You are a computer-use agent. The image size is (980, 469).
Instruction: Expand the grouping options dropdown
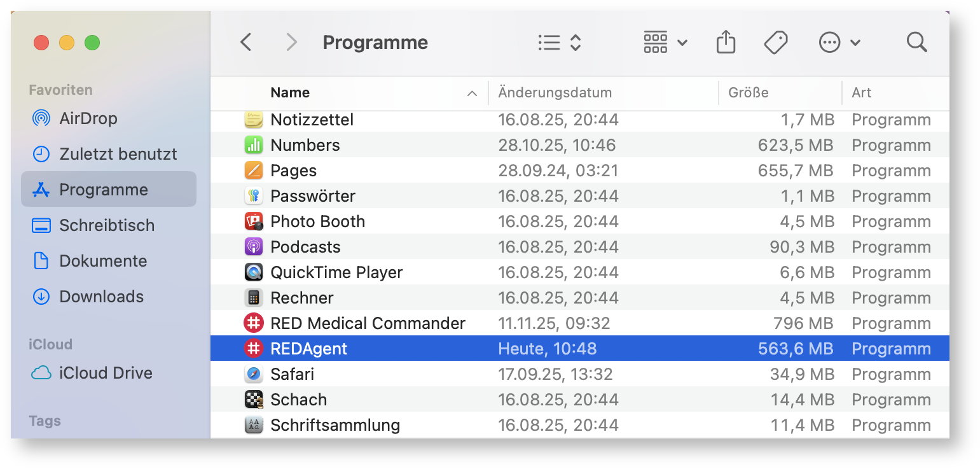pyautogui.click(x=665, y=43)
